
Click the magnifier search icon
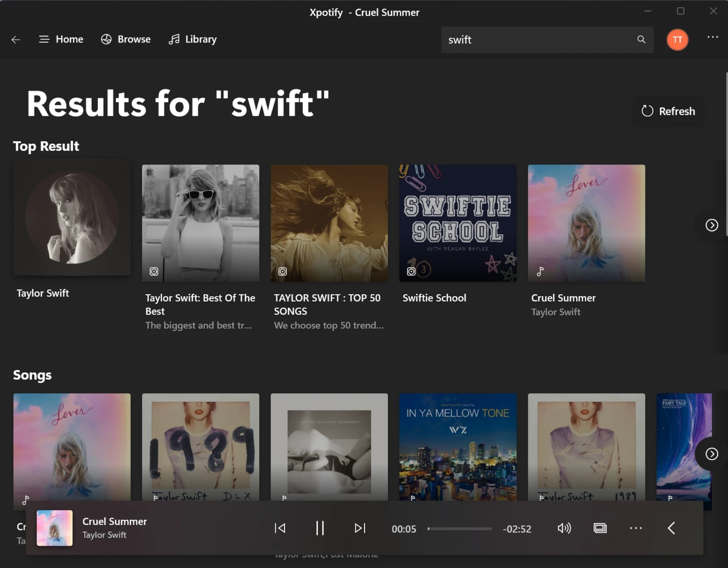click(641, 40)
